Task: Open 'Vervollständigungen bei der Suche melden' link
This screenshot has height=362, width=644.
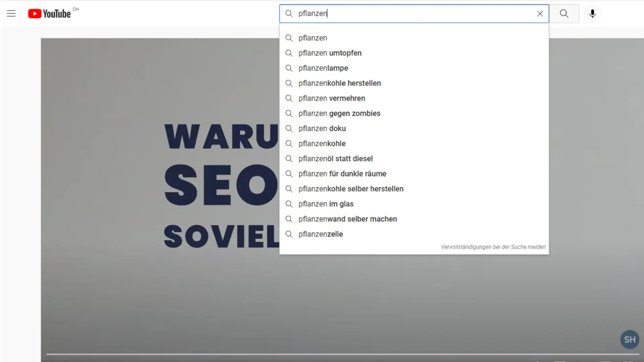Action: (493, 247)
